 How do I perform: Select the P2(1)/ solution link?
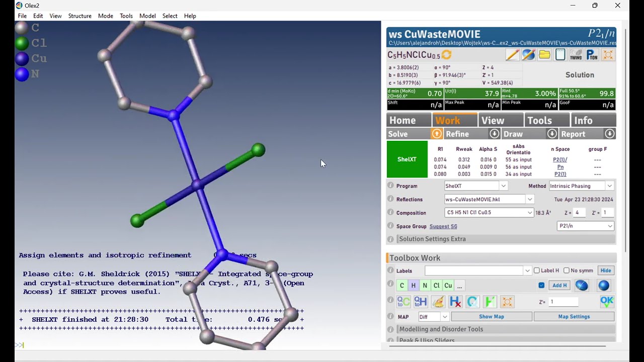[560, 160]
